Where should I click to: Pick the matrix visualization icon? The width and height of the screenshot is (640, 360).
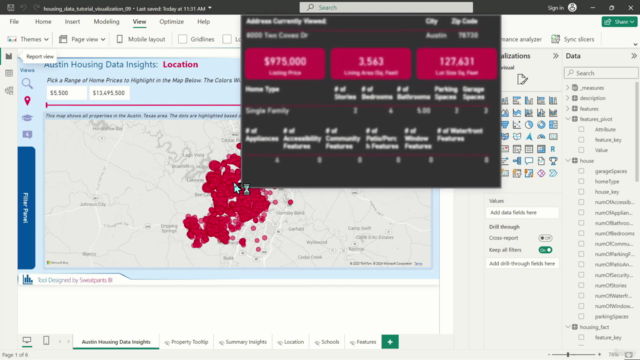tap(541, 149)
